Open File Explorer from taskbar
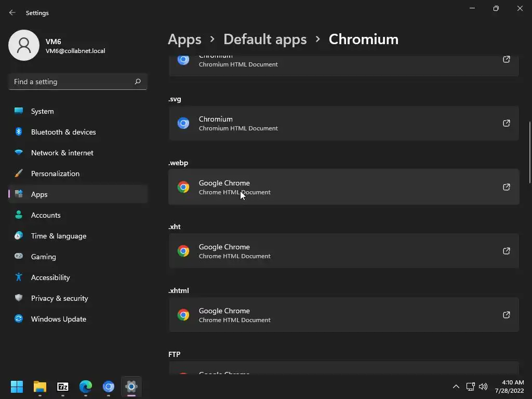The height and width of the screenshot is (399, 532). click(39, 387)
